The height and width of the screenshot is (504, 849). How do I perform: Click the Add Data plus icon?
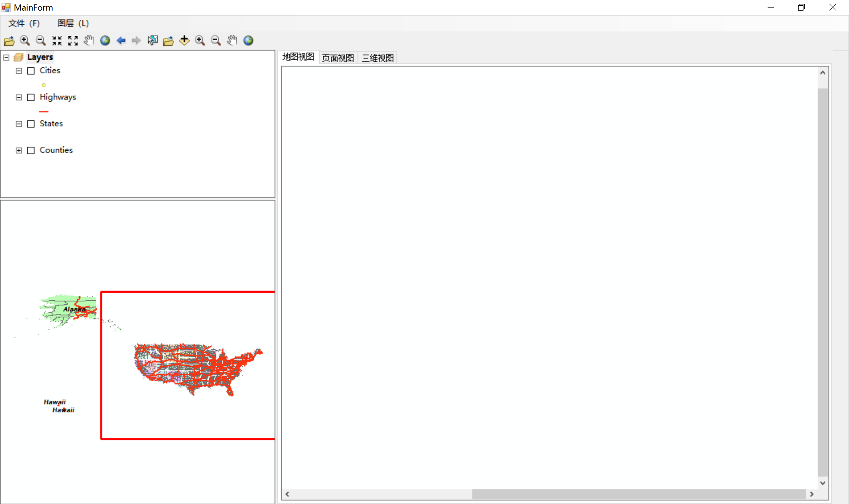(184, 41)
